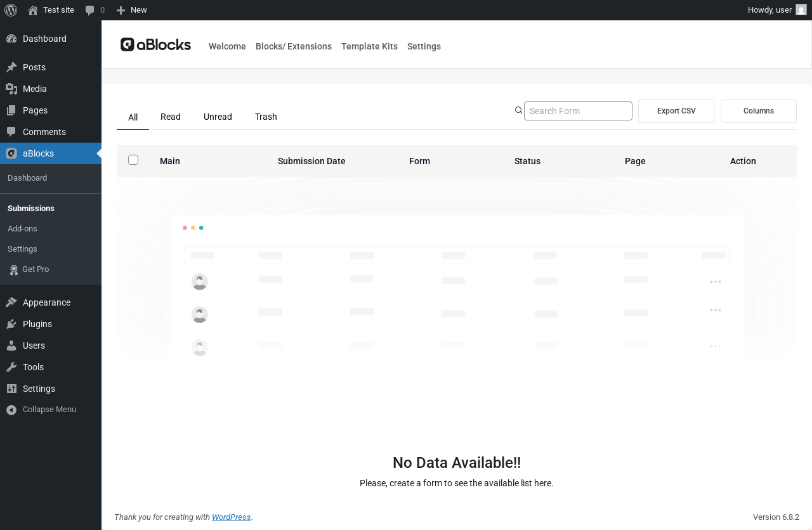Open the Columns options button
The width and height of the screenshot is (812, 530).
click(x=758, y=111)
